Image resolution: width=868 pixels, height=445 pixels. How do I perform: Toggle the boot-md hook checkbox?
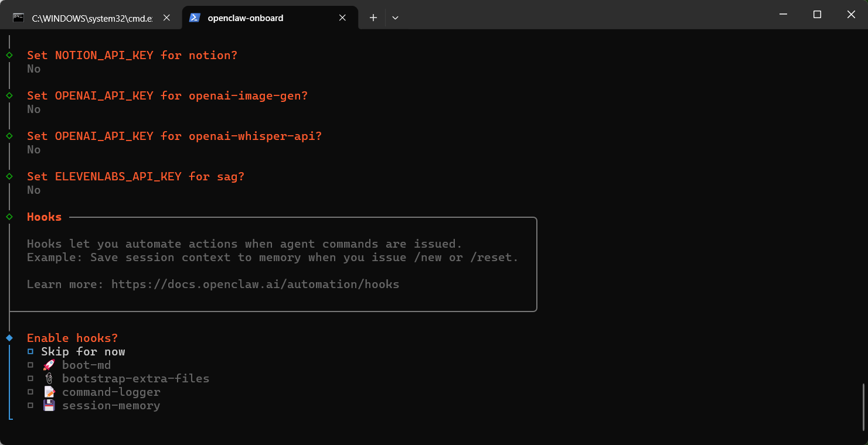click(x=30, y=365)
